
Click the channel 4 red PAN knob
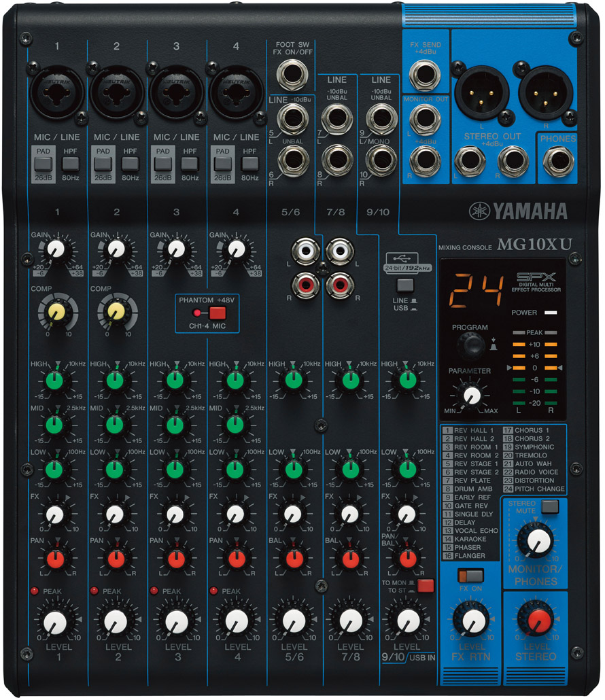[x=235, y=558]
